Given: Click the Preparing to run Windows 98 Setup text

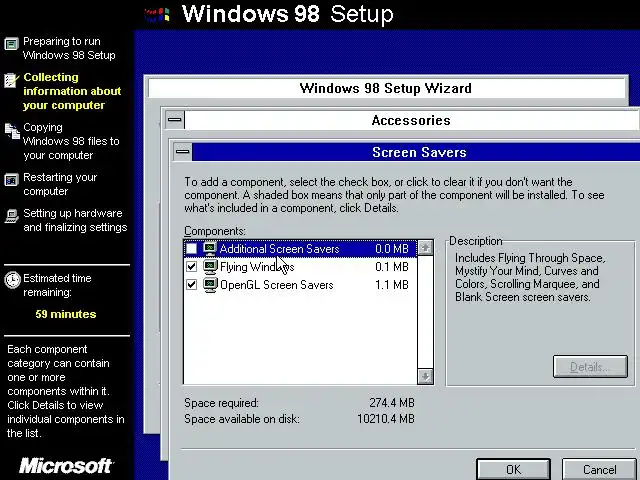Looking at the screenshot, I should pos(69,48).
